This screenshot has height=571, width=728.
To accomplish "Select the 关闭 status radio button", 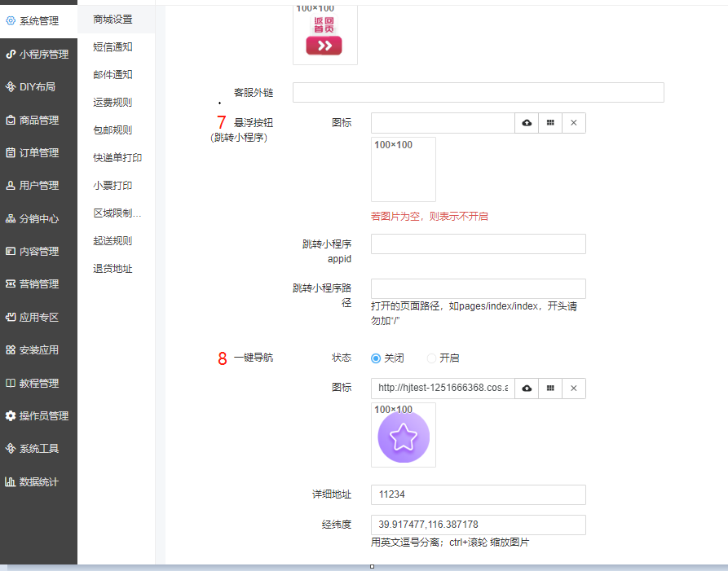I will point(376,358).
